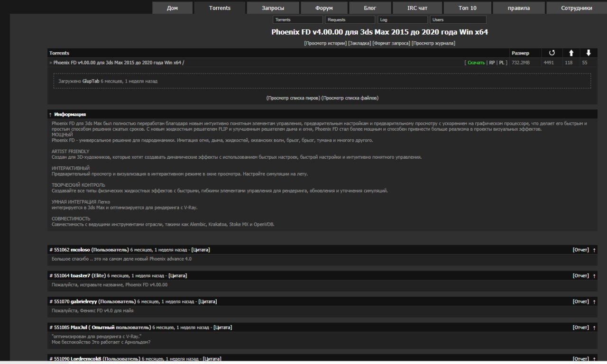
Task: Open the Просмотр журнала link
Action: coord(433,43)
